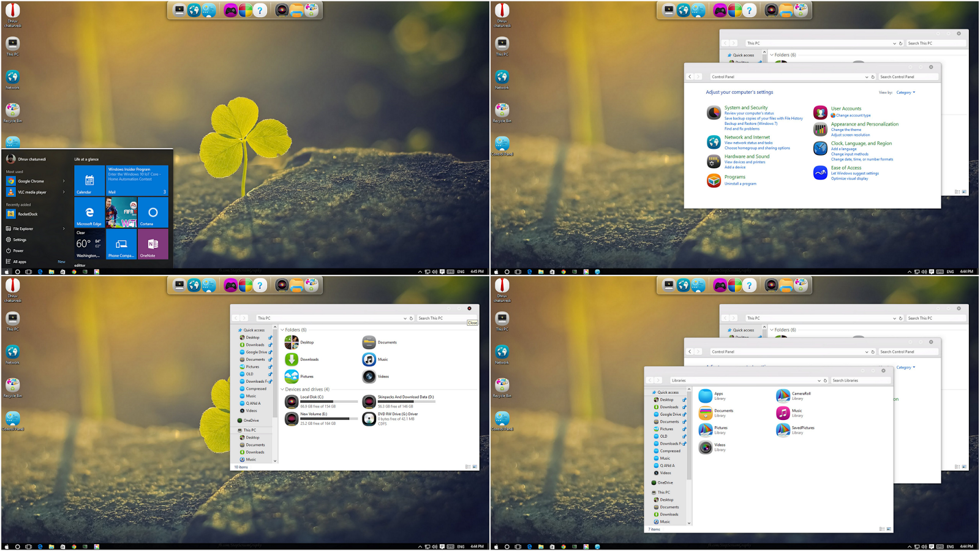
Task: Click View network status and tasks link
Action: click(x=748, y=143)
